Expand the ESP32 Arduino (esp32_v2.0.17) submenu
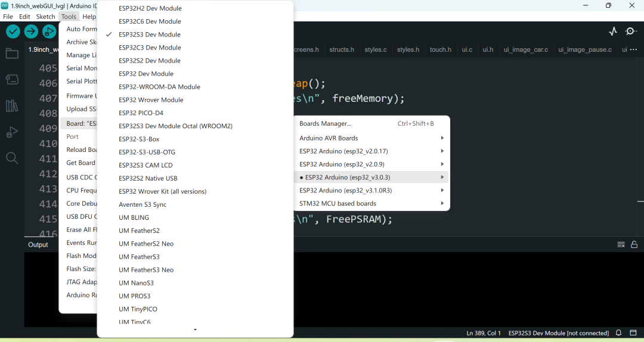The height and width of the screenshot is (342, 644). [x=371, y=151]
